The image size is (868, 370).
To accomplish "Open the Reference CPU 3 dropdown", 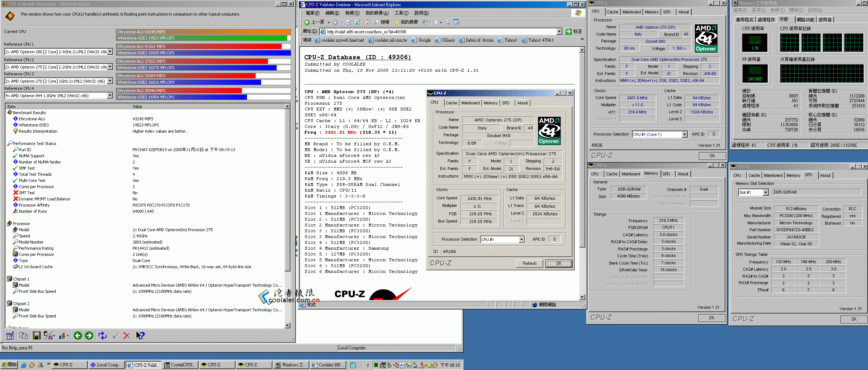I will (x=110, y=81).
